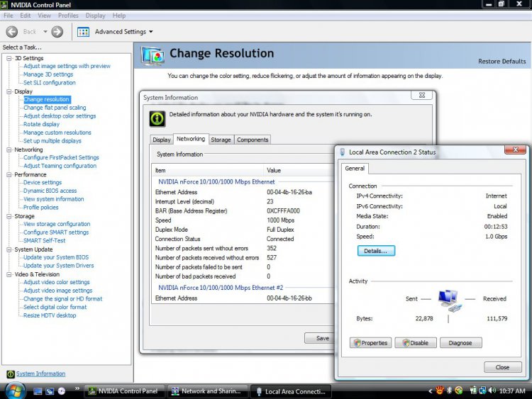This screenshot has height=399, width=532.
Task: Click the network tray icon
Action: coord(482,391)
